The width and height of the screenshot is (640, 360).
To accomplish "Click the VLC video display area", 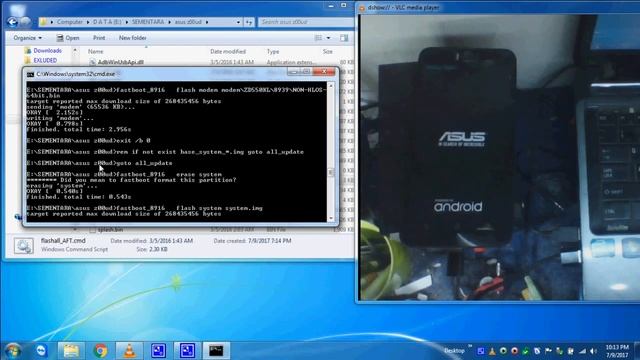I will click(x=500, y=157).
